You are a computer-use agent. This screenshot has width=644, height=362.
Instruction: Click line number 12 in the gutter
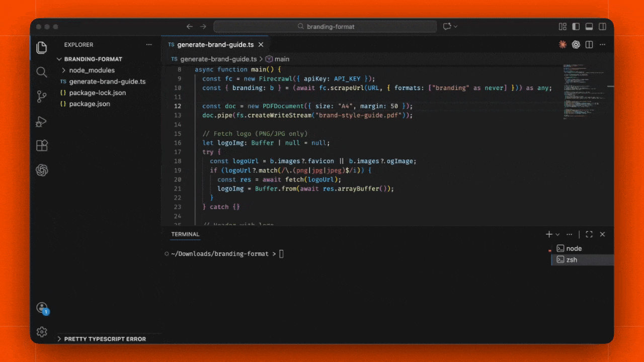click(x=177, y=106)
